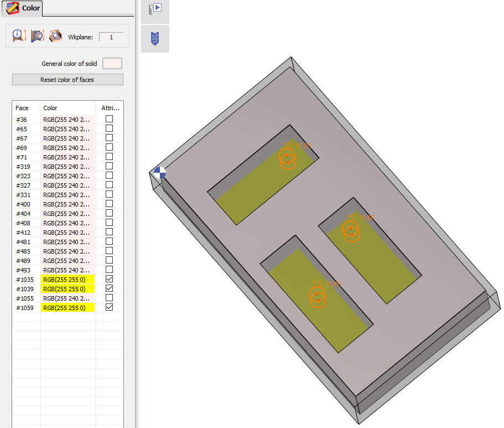Click the surface info icon
Image resolution: width=504 pixels, height=428 pixels.
[19, 36]
